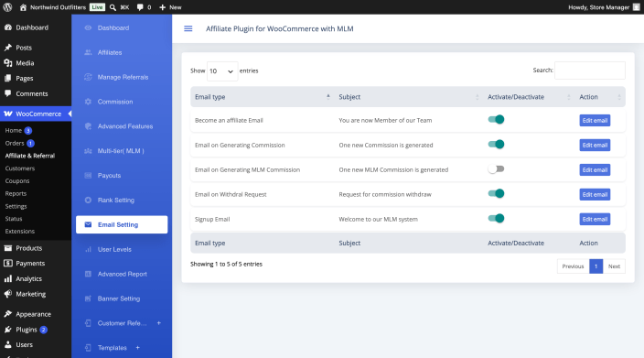Viewport: 644px width, 358px height.
Task: Open the Show entries dropdown
Action: [x=221, y=71]
